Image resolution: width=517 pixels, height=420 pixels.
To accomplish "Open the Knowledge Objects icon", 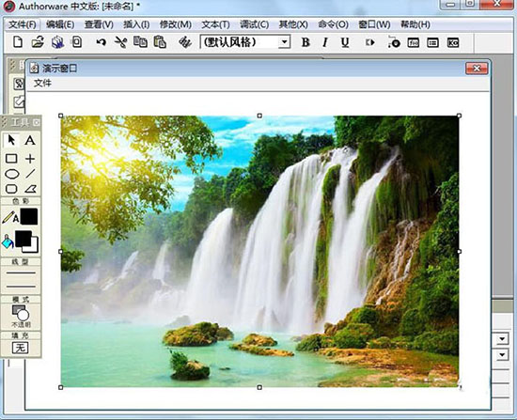I will coord(453,42).
